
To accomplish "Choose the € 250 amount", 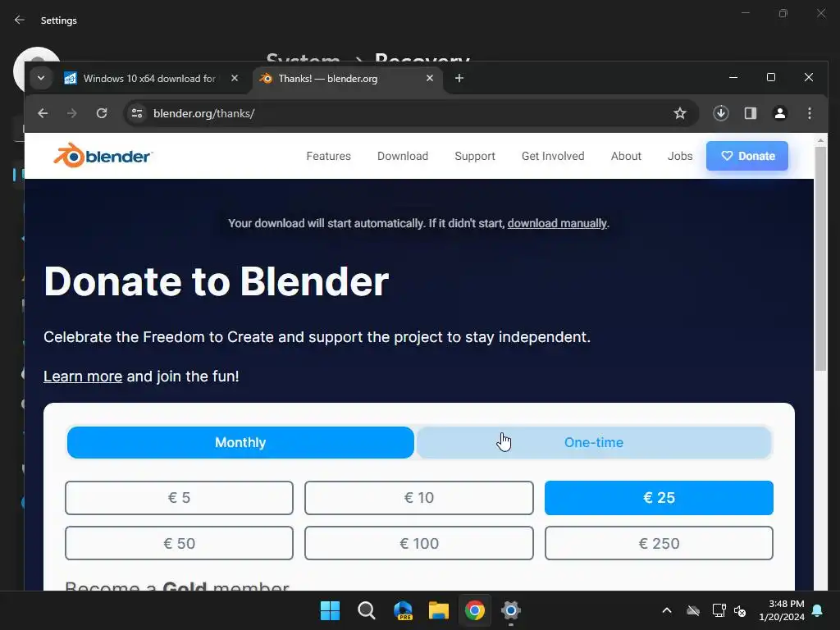I will (x=659, y=543).
